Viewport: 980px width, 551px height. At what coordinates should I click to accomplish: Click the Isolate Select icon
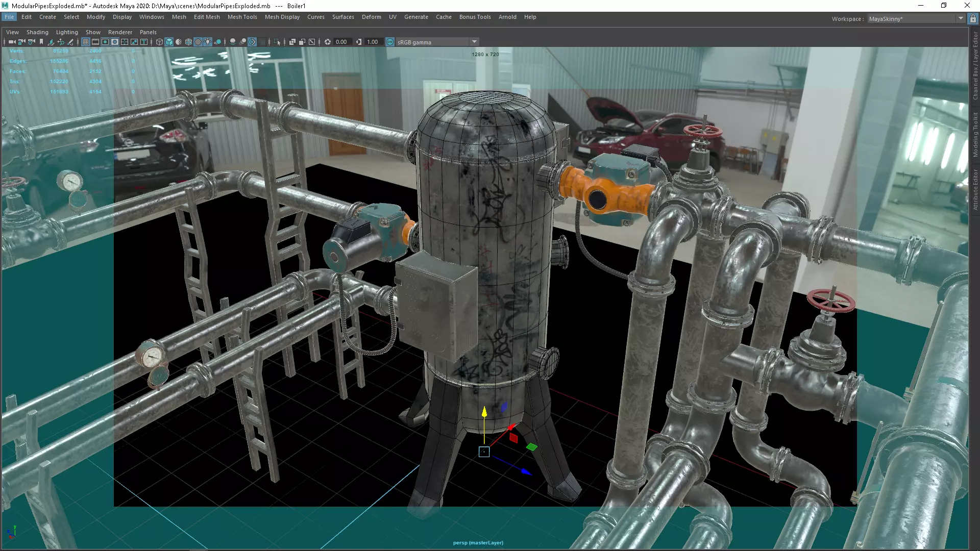click(x=277, y=42)
